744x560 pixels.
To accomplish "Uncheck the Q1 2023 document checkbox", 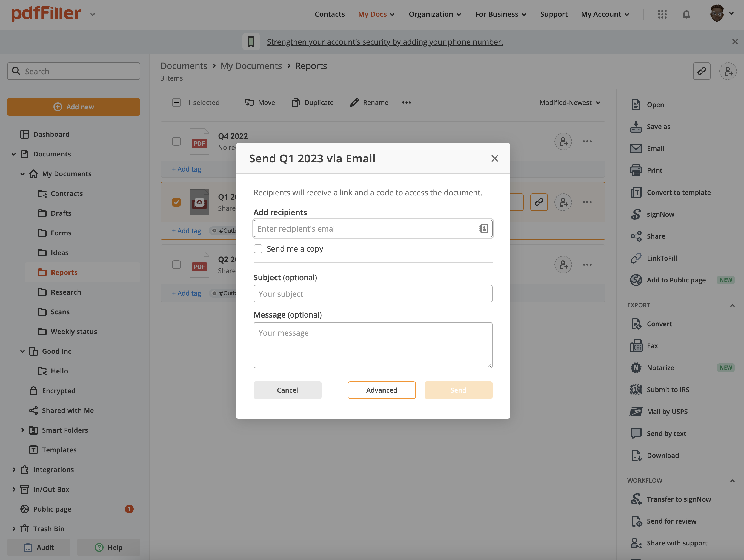I will point(176,202).
